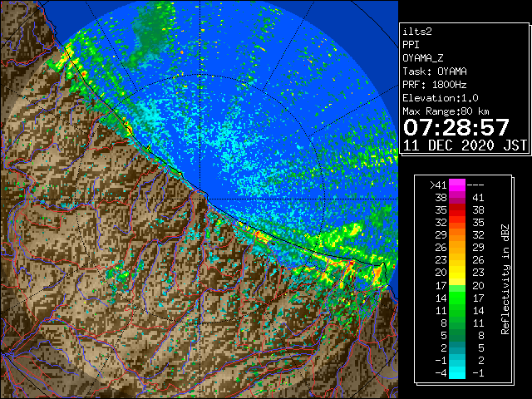532x399 pixels.
Task: Click the magenta >41 dBZ color swatch
Action: pos(457,185)
